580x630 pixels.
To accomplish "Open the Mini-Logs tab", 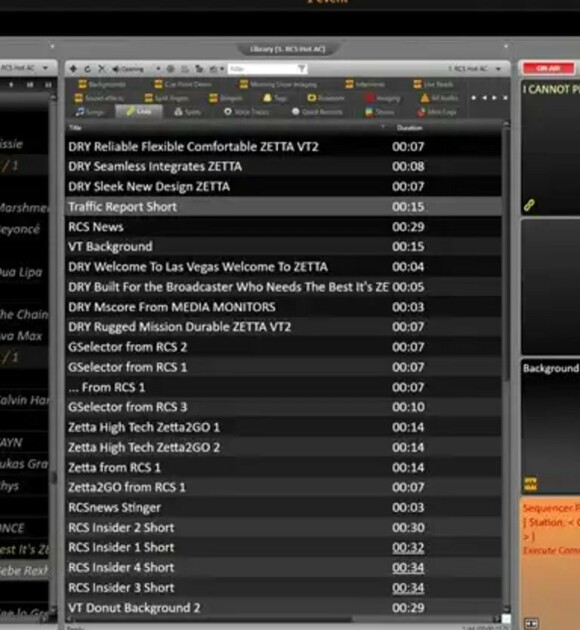I will pos(437,112).
